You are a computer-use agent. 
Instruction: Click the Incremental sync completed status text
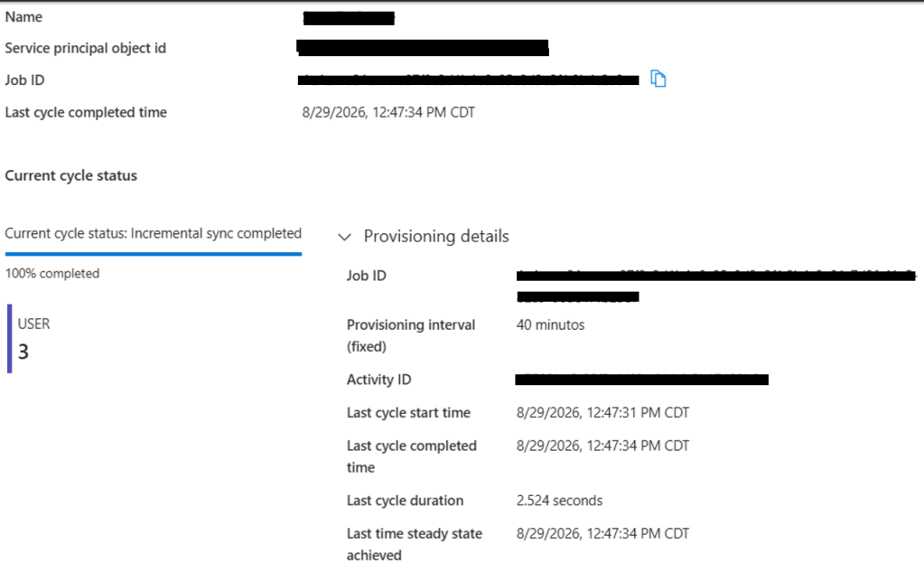tap(216, 233)
